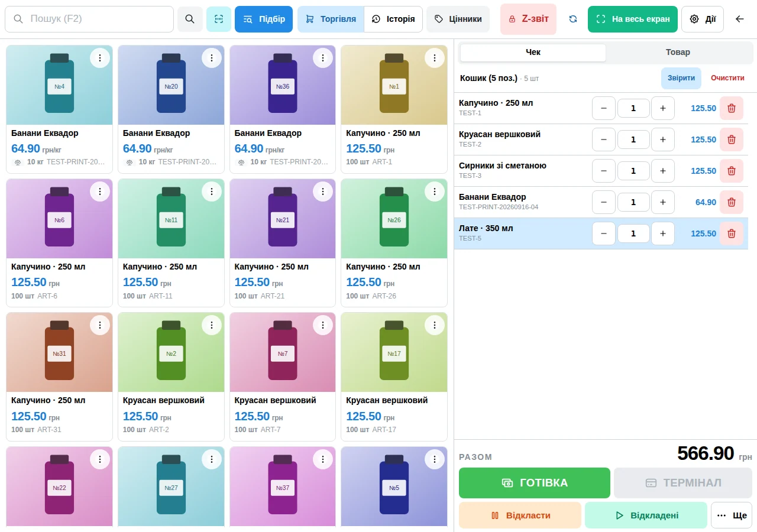Viewport: 757px width, 532px height.
Task: Enable На весь екран fullscreen mode
Action: click(x=633, y=19)
